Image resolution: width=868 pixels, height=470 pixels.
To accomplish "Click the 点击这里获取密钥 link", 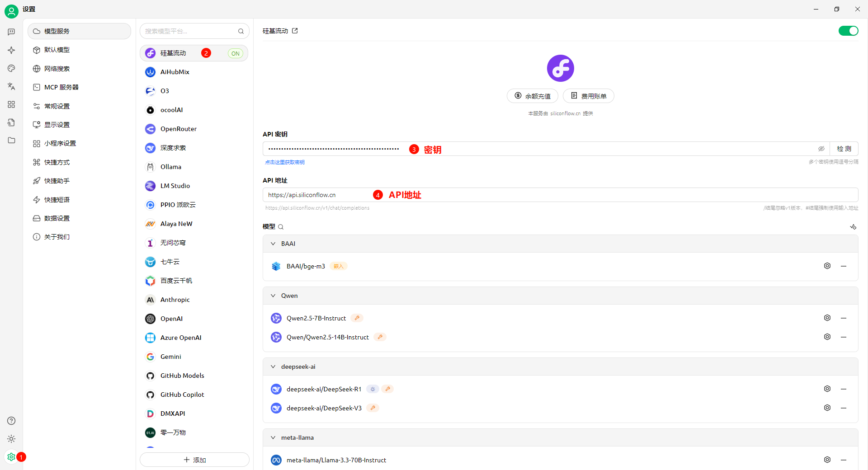I will tap(285, 162).
